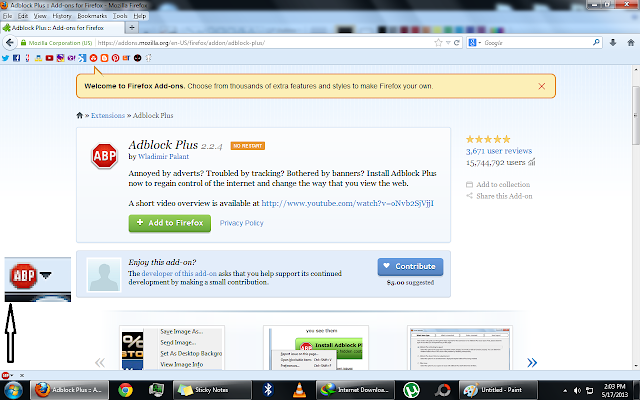
Task: Open the orange BT bookmark
Action: tap(127, 58)
